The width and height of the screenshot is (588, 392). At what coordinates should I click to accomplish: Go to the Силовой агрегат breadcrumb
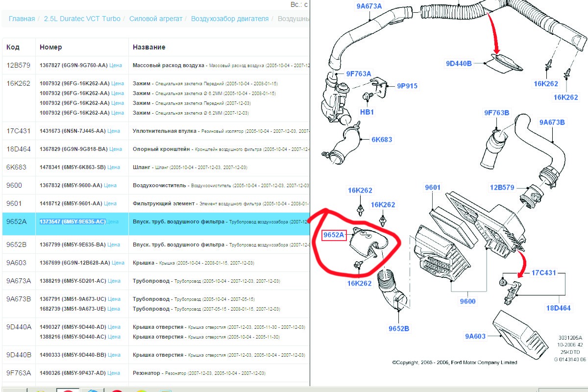(156, 19)
